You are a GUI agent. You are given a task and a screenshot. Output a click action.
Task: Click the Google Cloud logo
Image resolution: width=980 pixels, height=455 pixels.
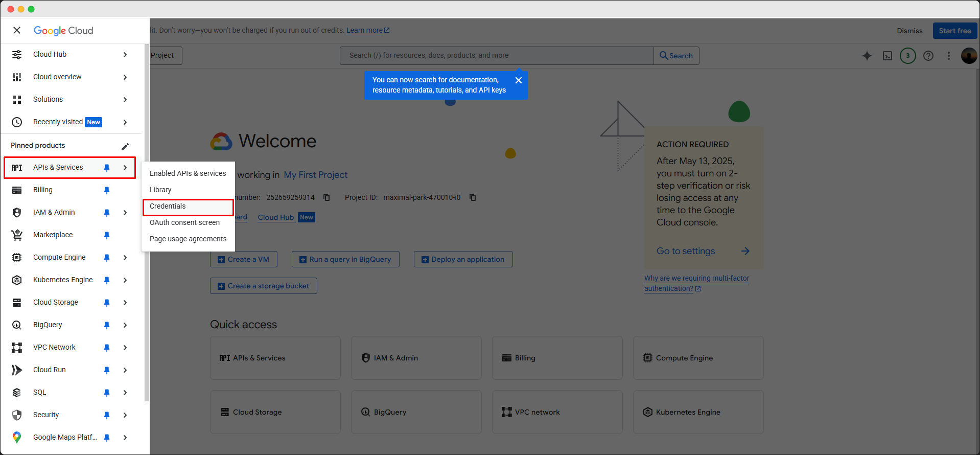pos(63,31)
